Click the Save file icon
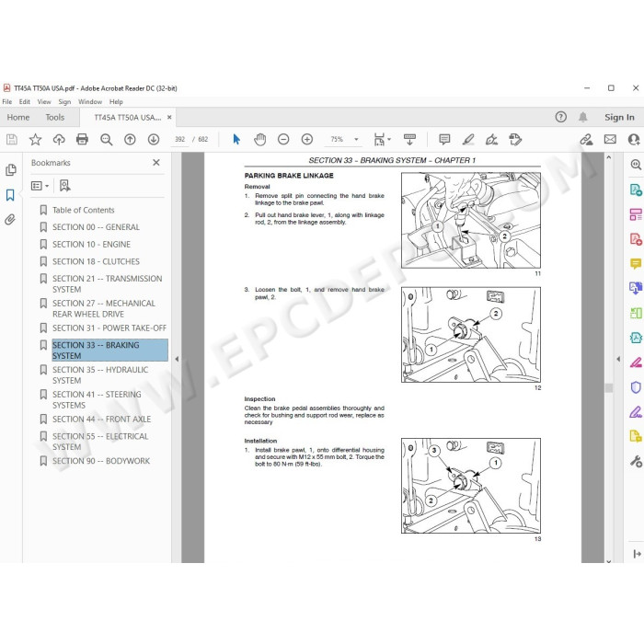This screenshot has height=644, width=644. 11,140
